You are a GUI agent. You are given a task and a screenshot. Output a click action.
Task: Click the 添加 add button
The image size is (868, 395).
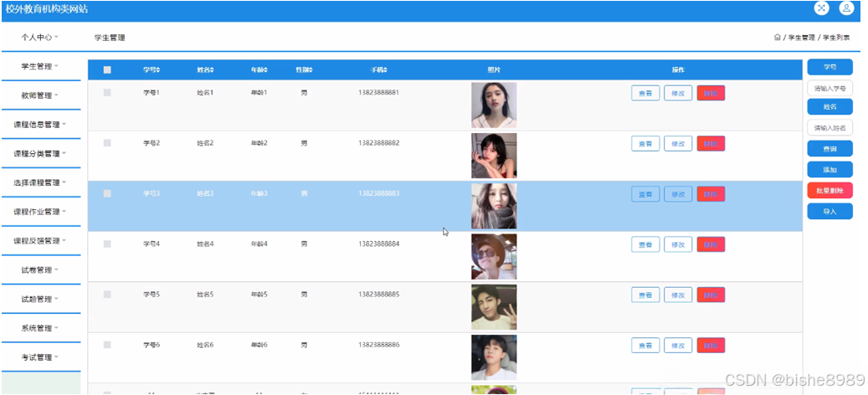point(829,170)
